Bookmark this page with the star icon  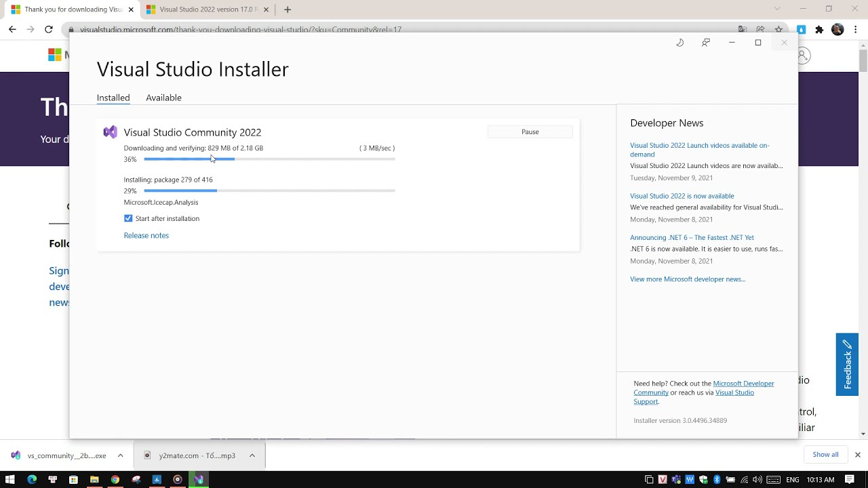[778, 29]
